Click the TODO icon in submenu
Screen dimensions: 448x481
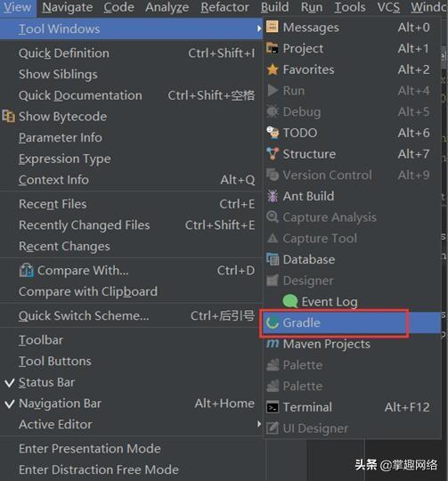tap(273, 133)
